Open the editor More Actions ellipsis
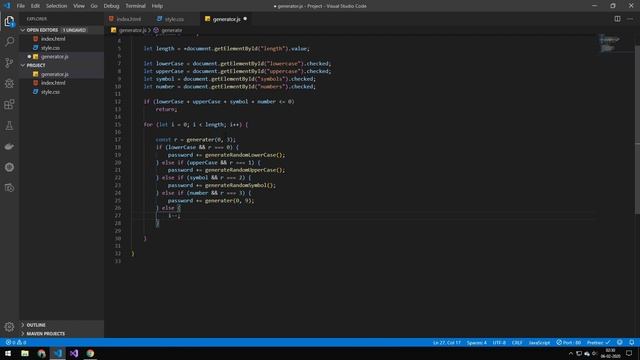 pyautogui.click(x=630, y=19)
